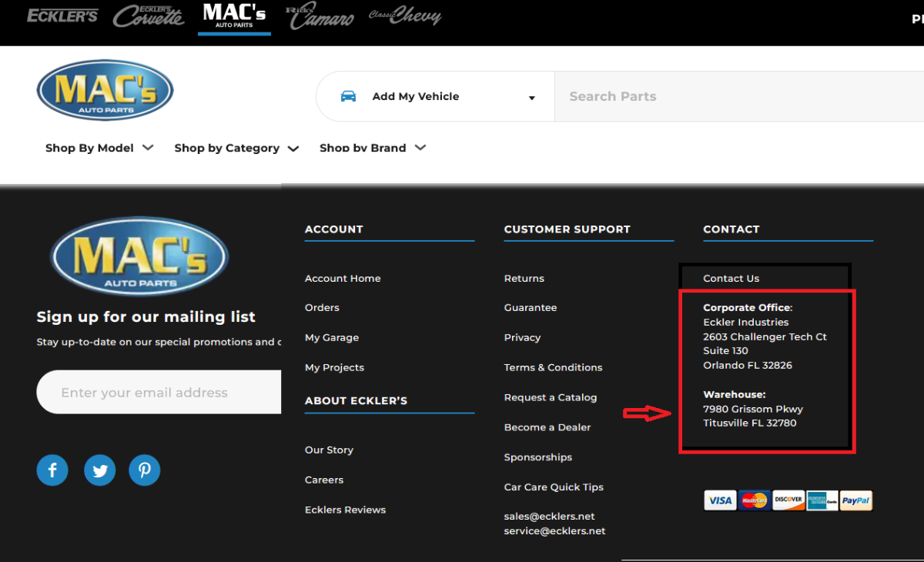Click Rick's Camaro brand logo

click(320, 16)
